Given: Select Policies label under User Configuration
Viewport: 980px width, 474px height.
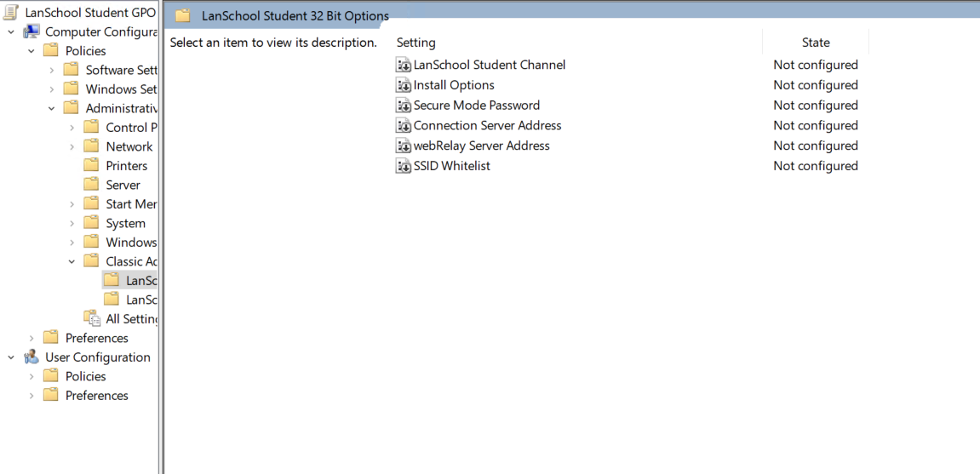Looking at the screenshot, I should [x=86, y=376].
